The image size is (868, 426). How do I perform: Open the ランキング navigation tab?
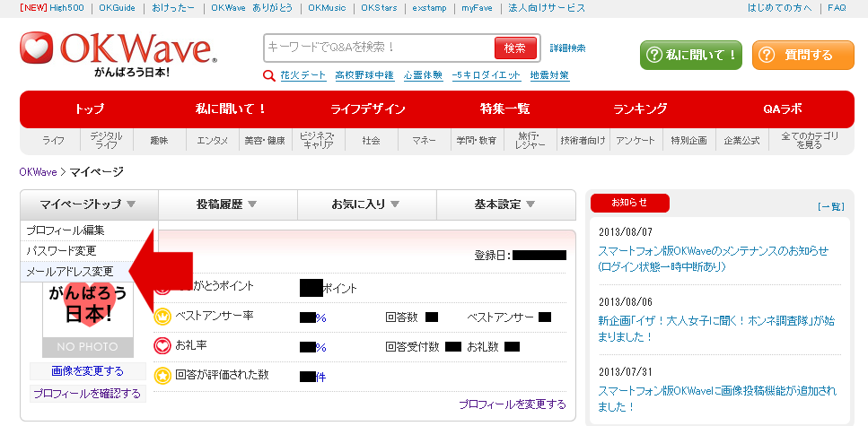tap(640, 109)
